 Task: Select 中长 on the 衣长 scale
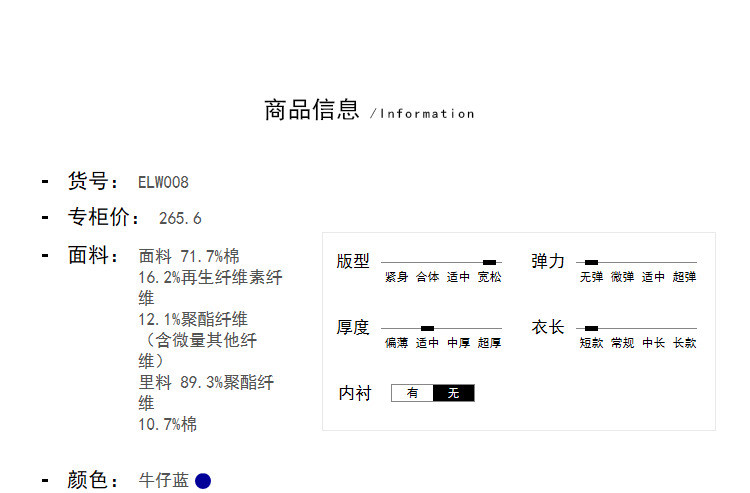point(653,343)
